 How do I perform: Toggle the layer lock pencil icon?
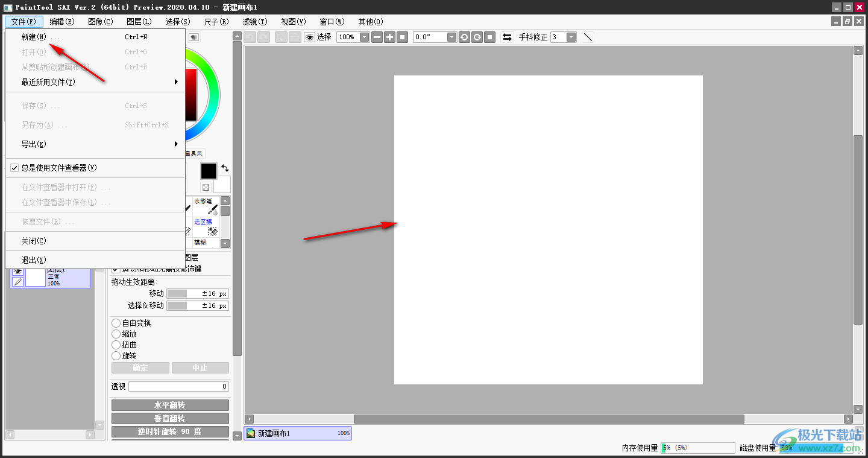[17, 282]
